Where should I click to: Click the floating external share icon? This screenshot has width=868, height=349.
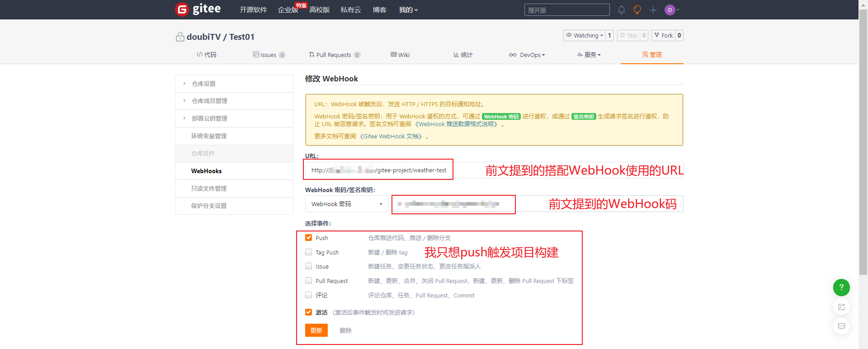(x=841, y=307)
